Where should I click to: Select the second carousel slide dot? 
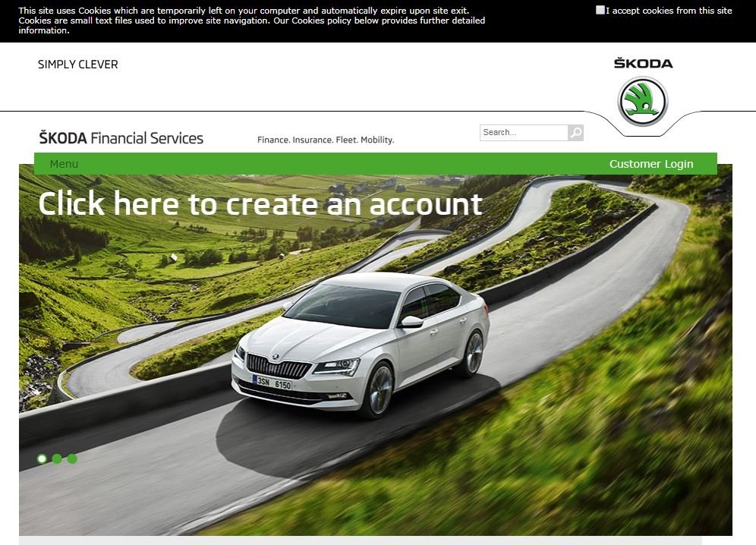click(x=57, y=458)
